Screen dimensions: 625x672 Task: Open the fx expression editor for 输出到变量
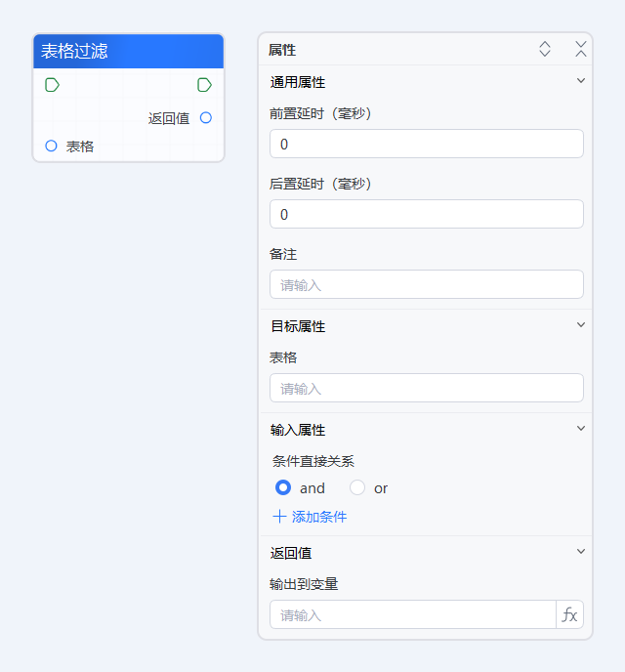(570, 615)
